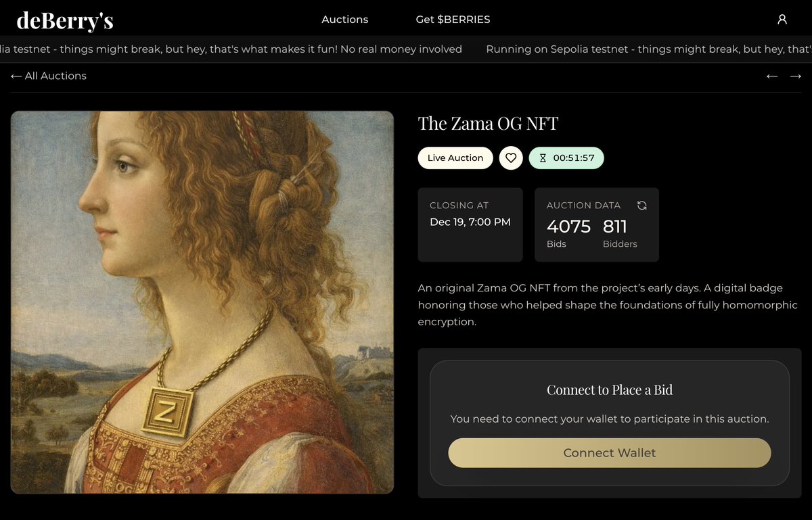
Task: Click the Sepolia testnet banner notice
Action: click(x=406, y=49)
